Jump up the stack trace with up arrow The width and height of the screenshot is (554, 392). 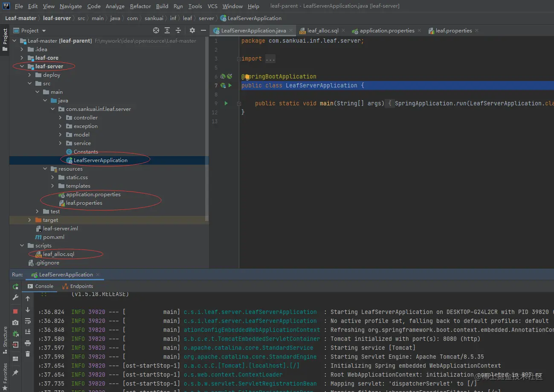pyautogui.click(x=28, y=299)
